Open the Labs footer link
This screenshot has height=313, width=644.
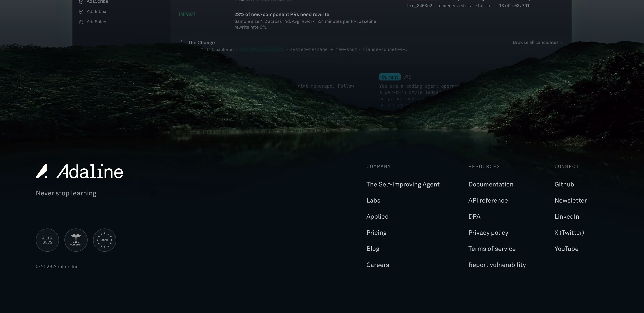coord(373,200)
